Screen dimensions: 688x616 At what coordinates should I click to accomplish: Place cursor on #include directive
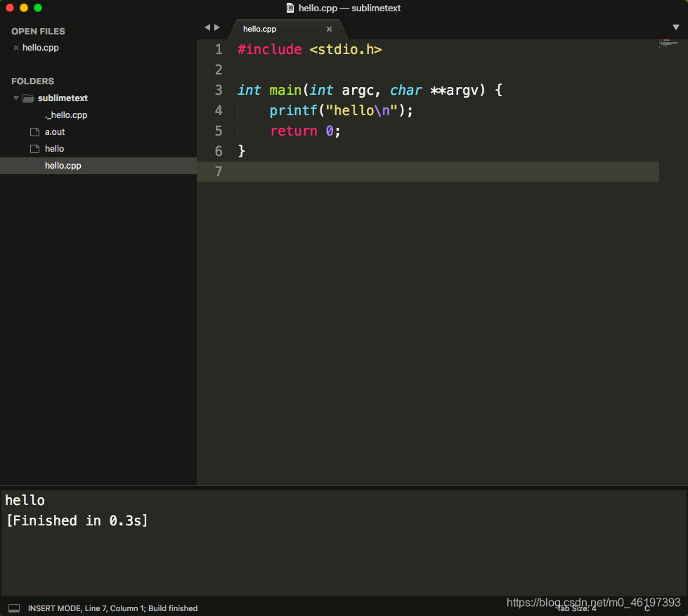(x=269, y=50)
